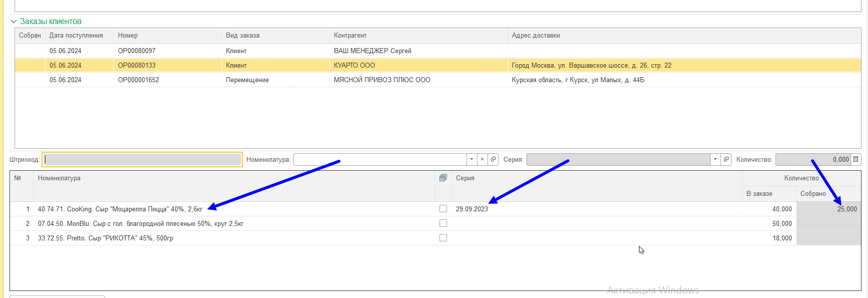This screenshot has width=868, height=298.
Task: Click the ordered quantity 18,000
Action: coord(782,238)
